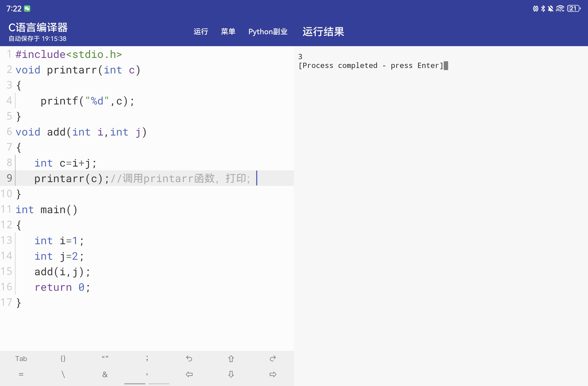Insert ampersand shortcut key
The height and width of the screenshot is (386, 588).
(105, 374)
